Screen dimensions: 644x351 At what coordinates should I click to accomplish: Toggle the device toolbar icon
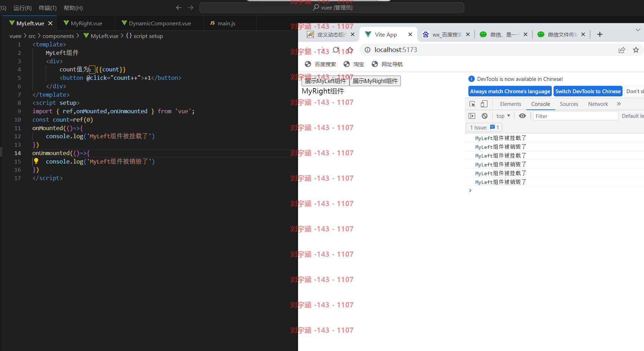click(x=484, y=104)
